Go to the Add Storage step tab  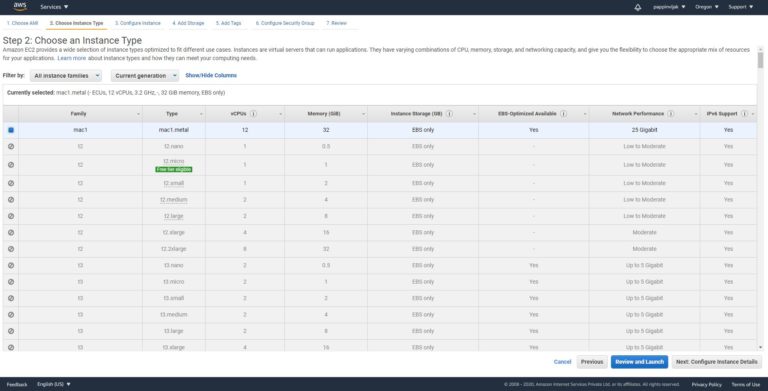pyautogui.click(x=188, y=23)
